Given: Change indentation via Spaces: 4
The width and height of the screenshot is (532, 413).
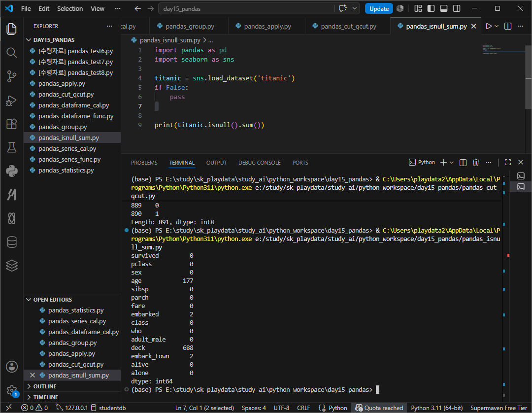Looking at the screenshot, I should pos(254,408).
